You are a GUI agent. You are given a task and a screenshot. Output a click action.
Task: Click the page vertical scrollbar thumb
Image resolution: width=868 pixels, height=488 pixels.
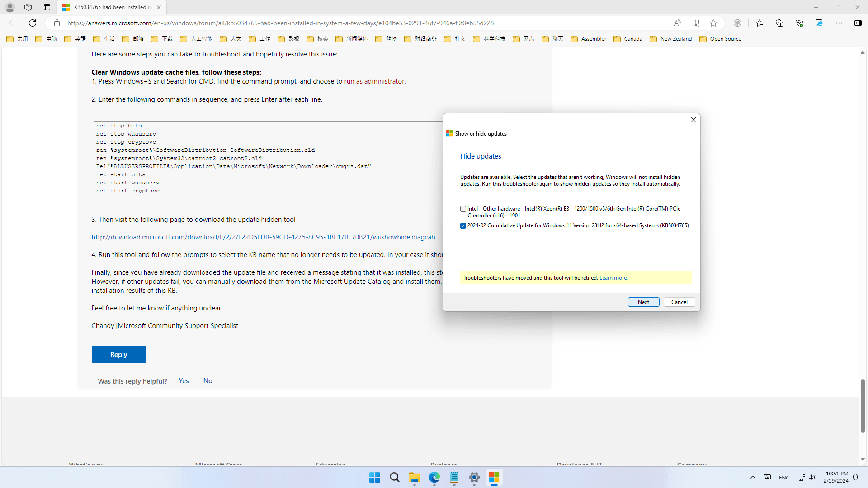click(863, 406)
